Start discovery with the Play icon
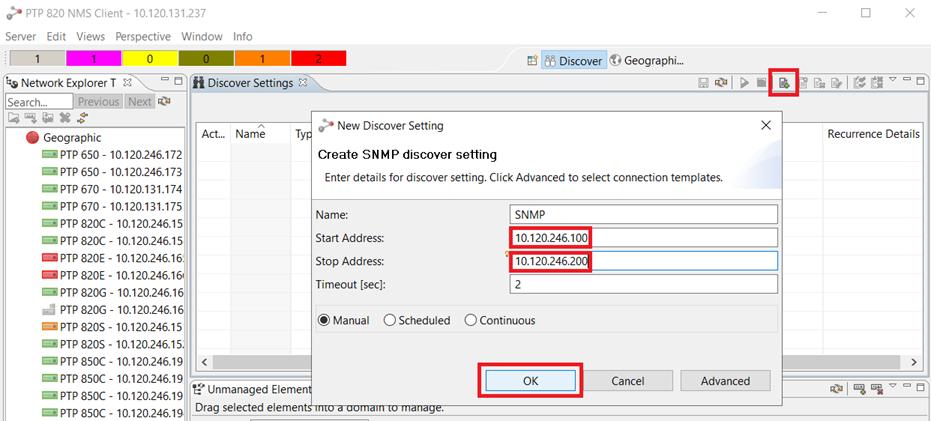The height and width of the screenshot is (421, 931). [x=745, y=83]
